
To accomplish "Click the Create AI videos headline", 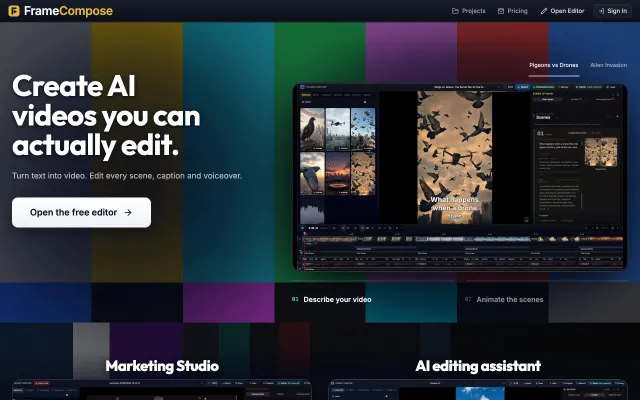I will pos(106,116).
